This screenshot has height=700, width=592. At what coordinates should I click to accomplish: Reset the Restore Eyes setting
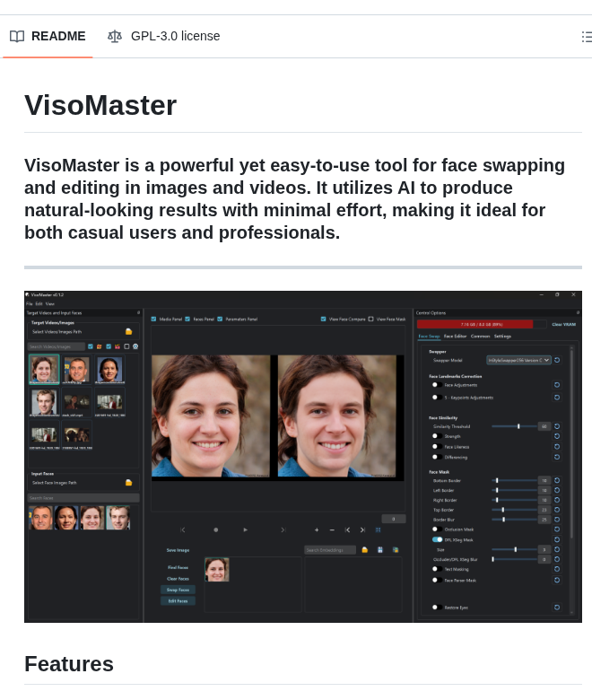(x=557, y=608)
